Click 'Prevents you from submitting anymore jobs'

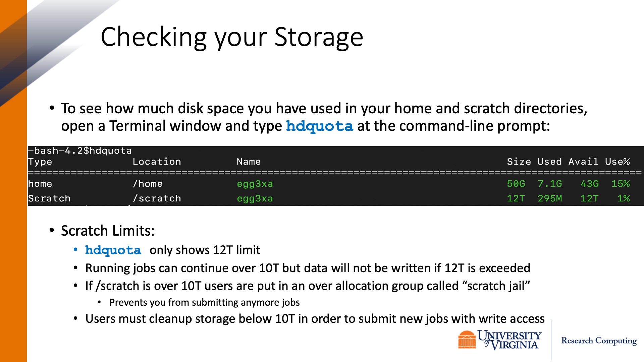(x=205, y=302)
